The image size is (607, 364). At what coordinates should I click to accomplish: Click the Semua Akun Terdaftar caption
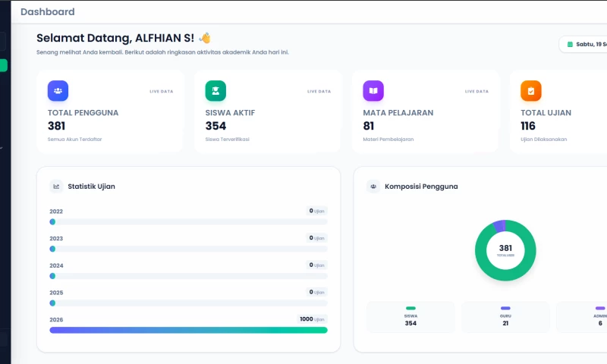point(74,140)
